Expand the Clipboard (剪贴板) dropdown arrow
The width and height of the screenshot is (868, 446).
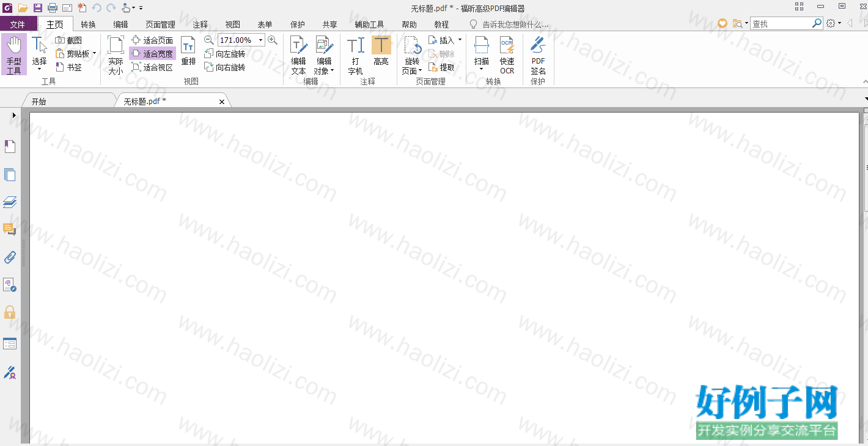point(94,54)
